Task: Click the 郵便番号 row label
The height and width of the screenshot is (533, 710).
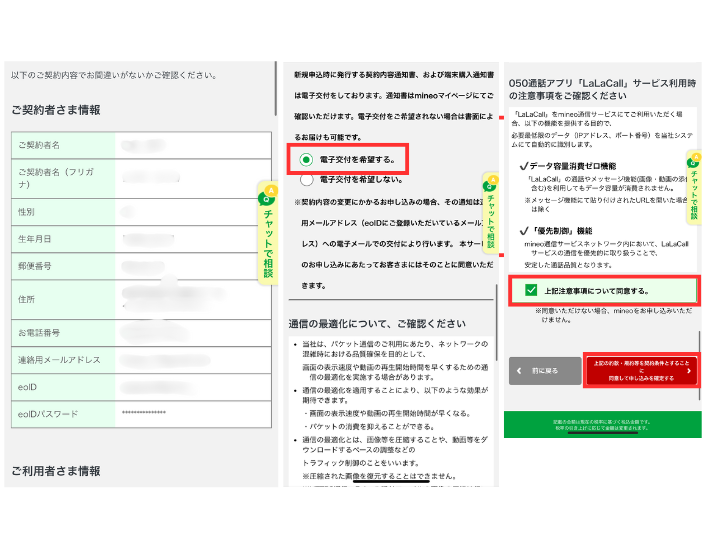Action: pos(34,266)
